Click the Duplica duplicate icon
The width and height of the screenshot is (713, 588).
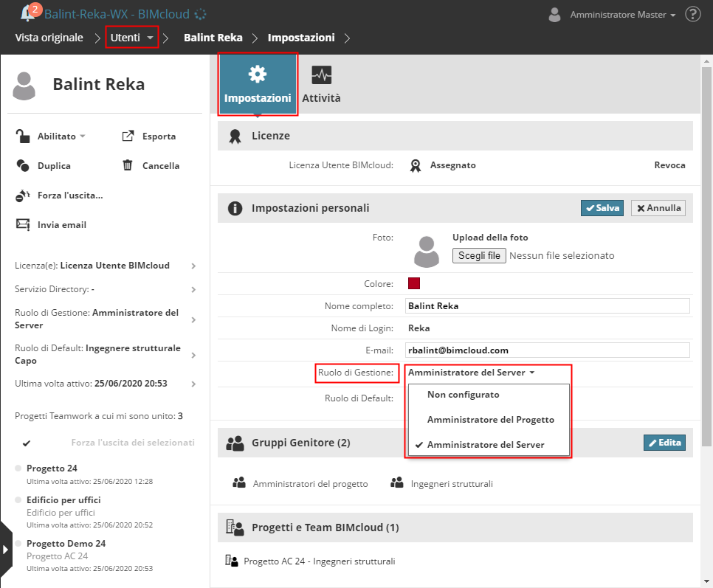click(x=23, y=165)
